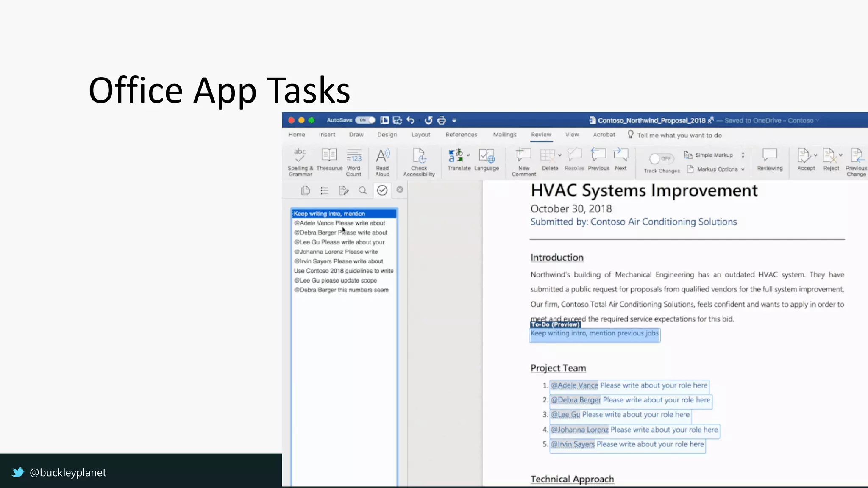This screenshot has width=868, height=488.
Task: Toggle the AutoSave switch
Action: [x=365, y=120]
